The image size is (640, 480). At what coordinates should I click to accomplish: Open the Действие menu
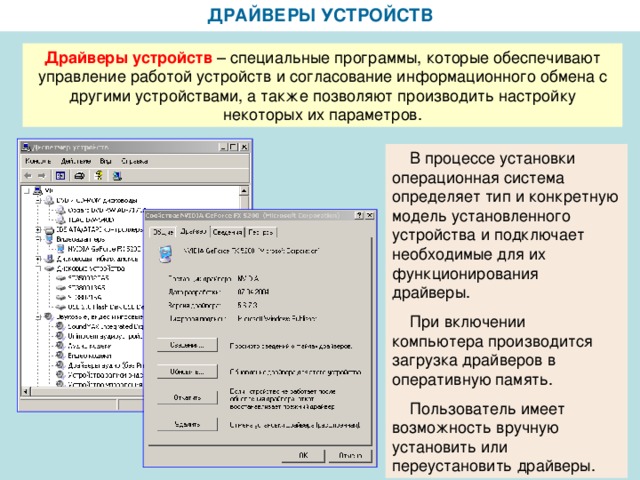click(76, 161)
